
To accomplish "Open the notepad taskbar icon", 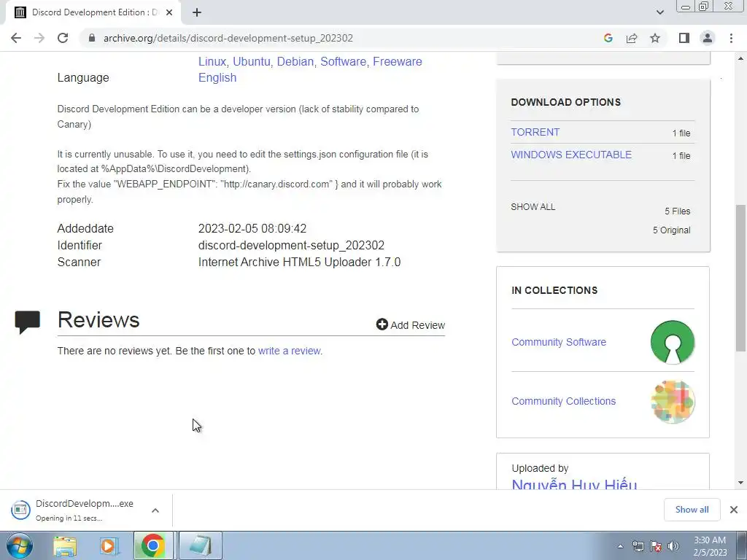I will tap(201, 545).
